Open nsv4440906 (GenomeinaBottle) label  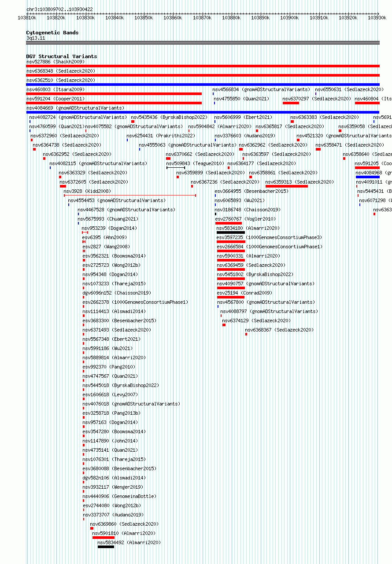119,496
